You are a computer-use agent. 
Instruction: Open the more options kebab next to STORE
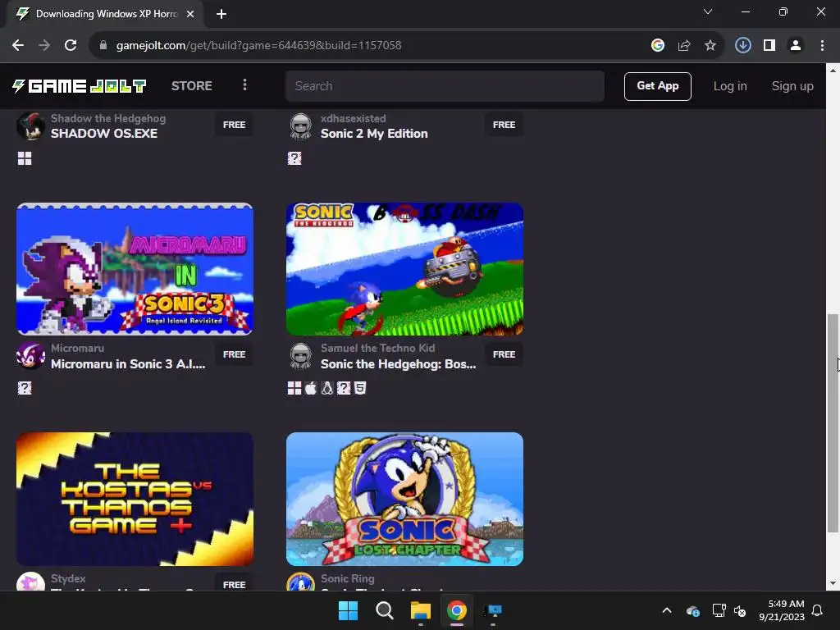(244, 85)
